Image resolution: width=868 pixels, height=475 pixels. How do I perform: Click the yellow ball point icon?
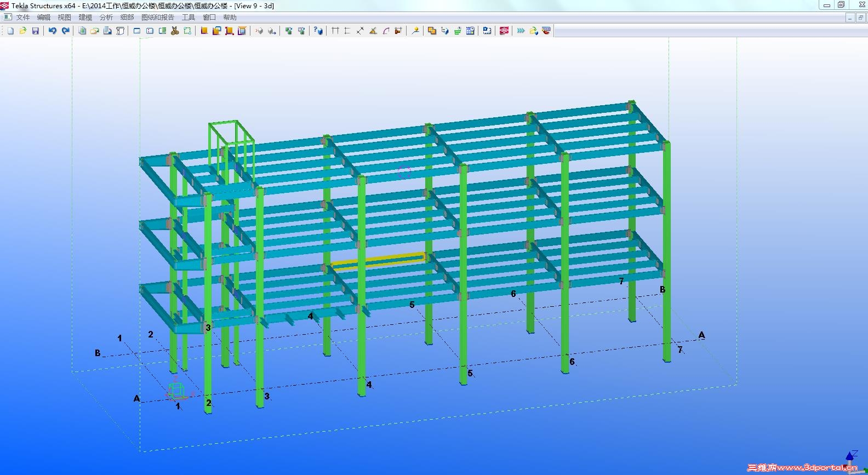click(415, 31)
